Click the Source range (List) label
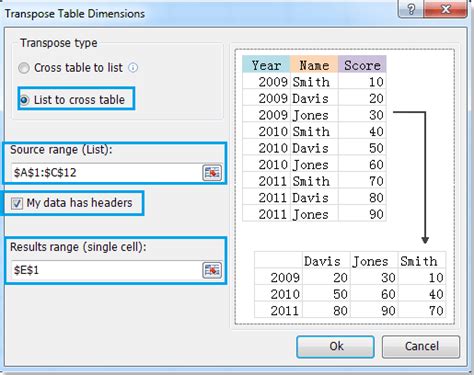 pos(61,150)
